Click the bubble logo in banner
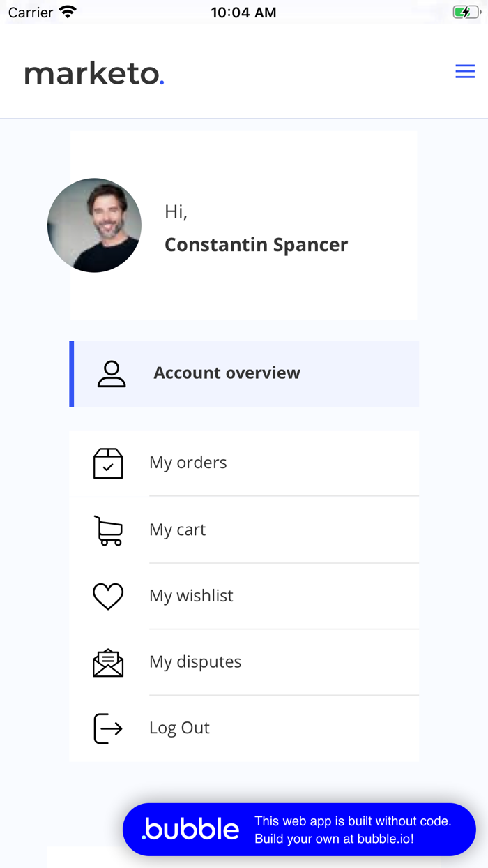 tap(190, 830)
